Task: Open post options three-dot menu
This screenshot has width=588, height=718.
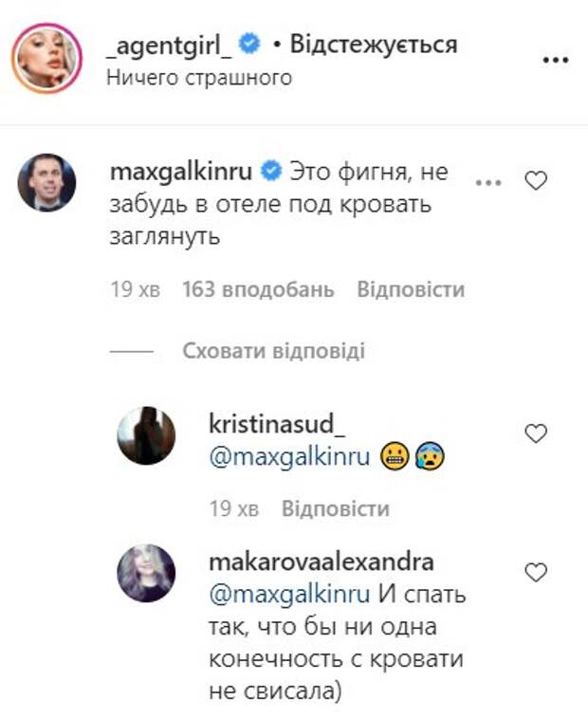Action: (554, 59)
